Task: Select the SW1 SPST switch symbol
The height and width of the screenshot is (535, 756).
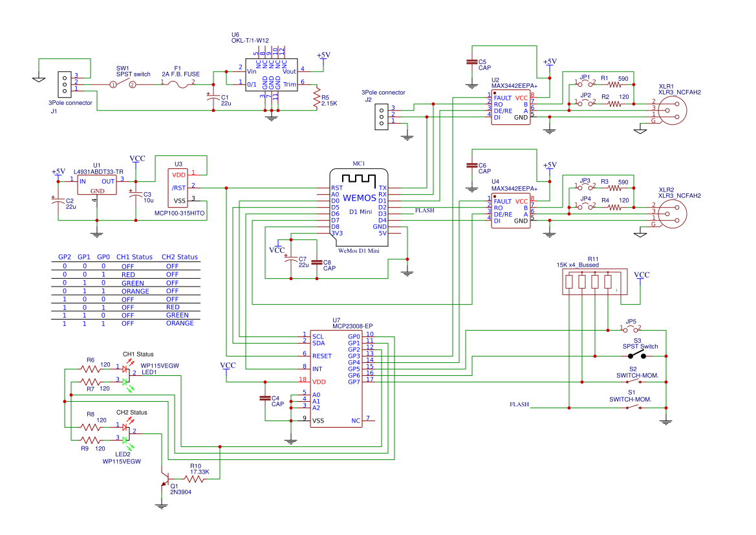Action: 122,84
